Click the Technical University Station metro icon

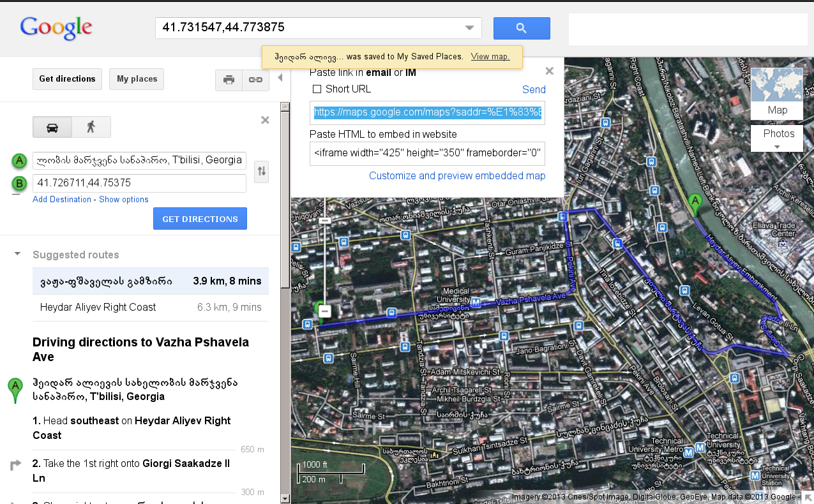click(755, 475)
